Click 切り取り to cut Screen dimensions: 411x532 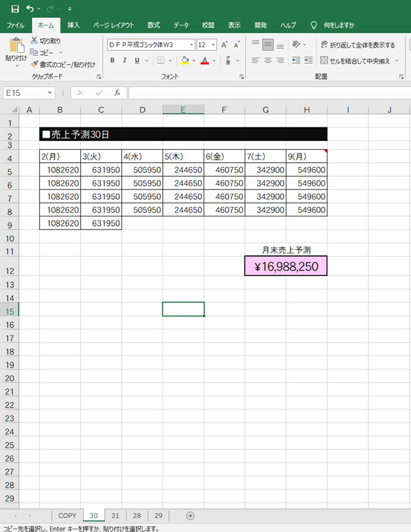(45, 40)
